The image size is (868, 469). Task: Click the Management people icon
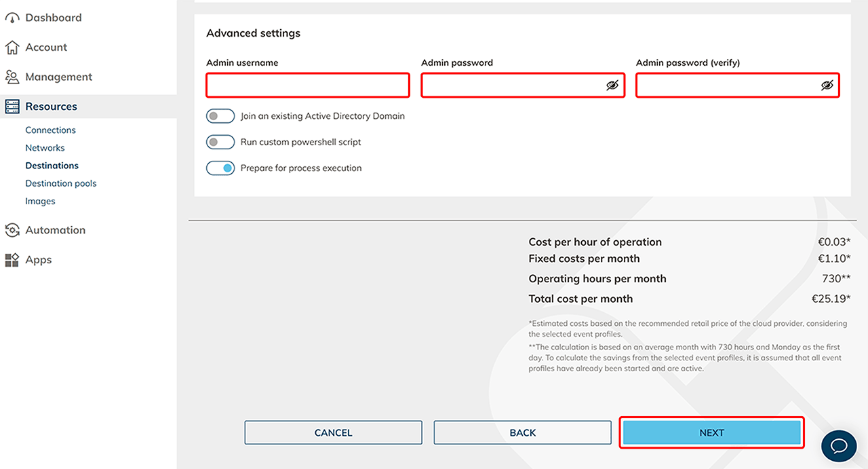pos(12,77)
